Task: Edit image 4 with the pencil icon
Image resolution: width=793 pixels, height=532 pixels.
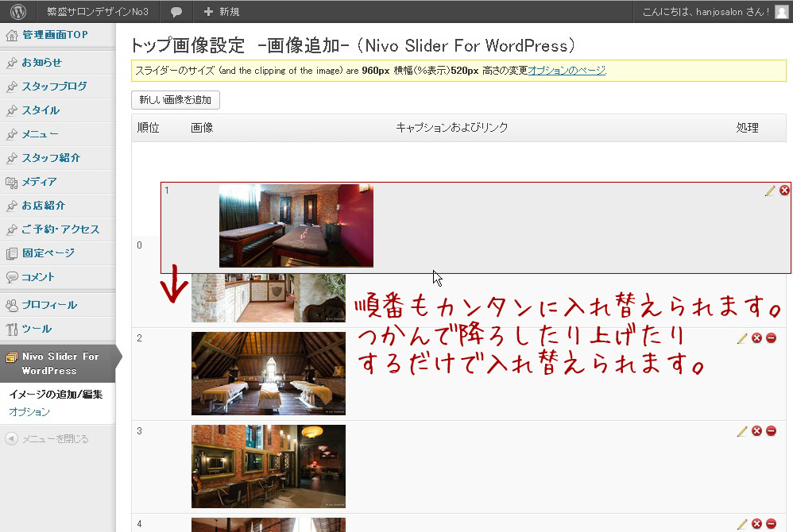Action: tap(742, 524)
